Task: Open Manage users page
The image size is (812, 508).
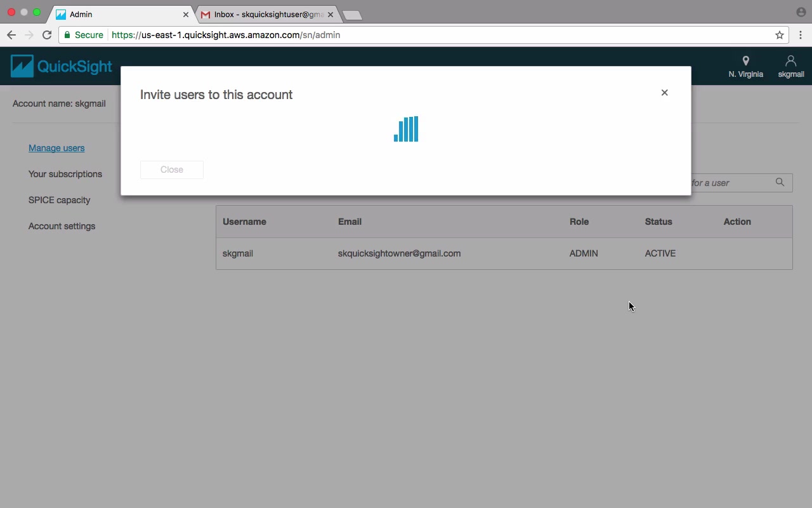Action: [x=56, y=148]
